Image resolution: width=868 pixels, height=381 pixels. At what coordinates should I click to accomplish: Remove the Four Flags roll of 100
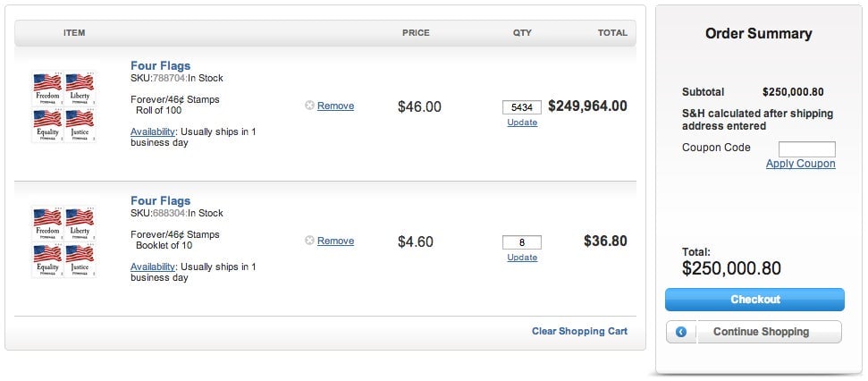[x=335, y=106]
